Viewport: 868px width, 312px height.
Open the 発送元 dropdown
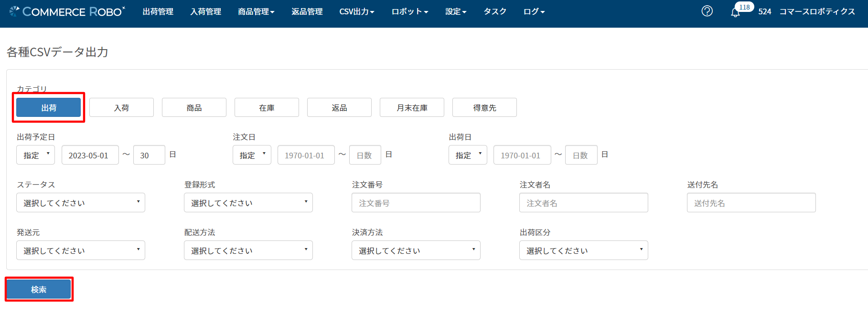[x=81, y=250]
